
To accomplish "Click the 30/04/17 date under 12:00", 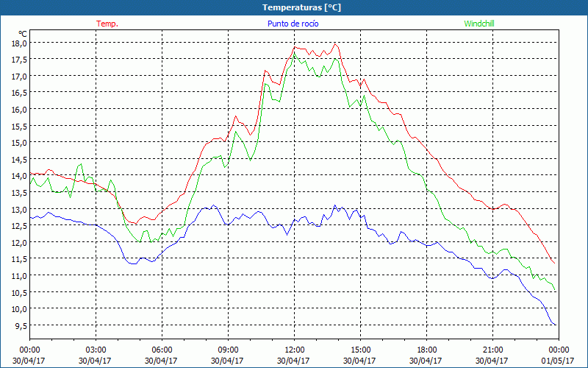I will [293, 361].
